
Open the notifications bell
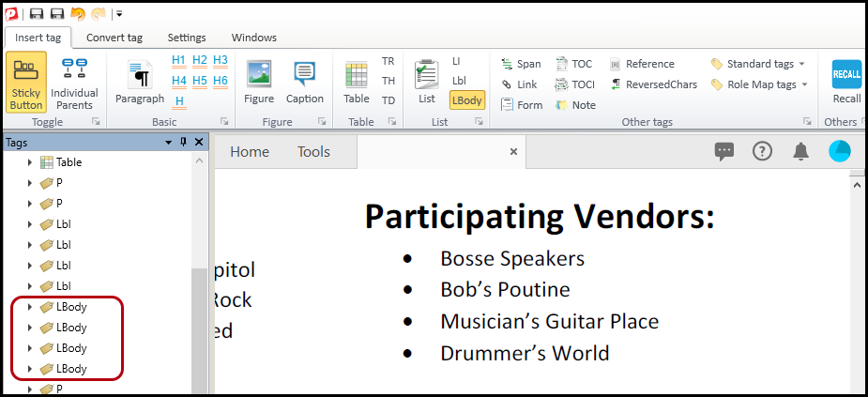coord(800,151)
